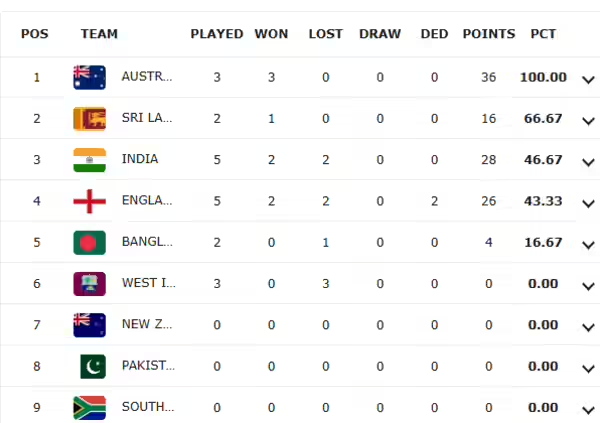Expand the England row details

588,203
